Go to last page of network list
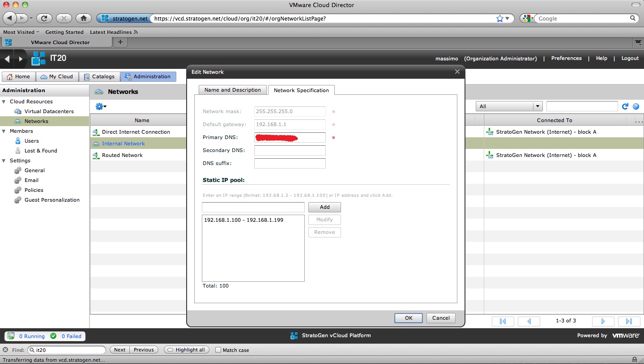This screenshot has width=644, height=364. click(x=629, y=321)
